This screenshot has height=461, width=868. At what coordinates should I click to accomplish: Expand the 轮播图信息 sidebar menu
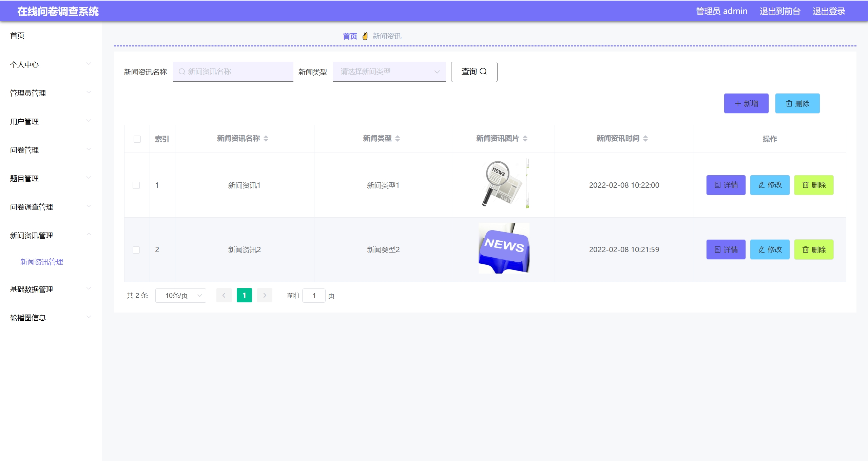click(x=51, y=318)
